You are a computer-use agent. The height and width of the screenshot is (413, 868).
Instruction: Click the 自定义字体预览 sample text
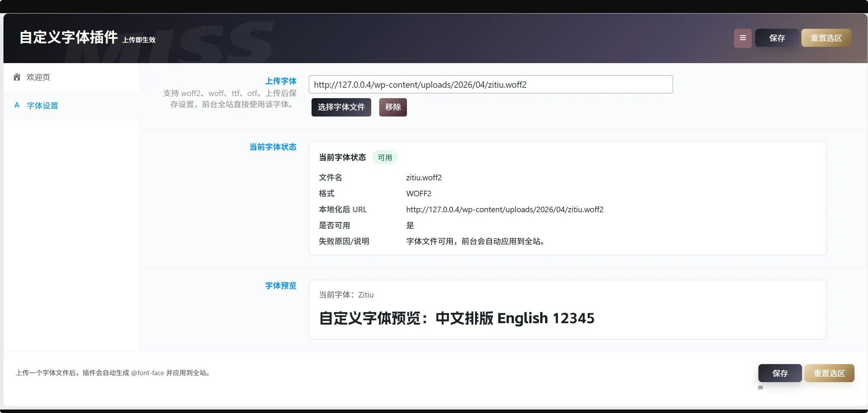[457, 318]
